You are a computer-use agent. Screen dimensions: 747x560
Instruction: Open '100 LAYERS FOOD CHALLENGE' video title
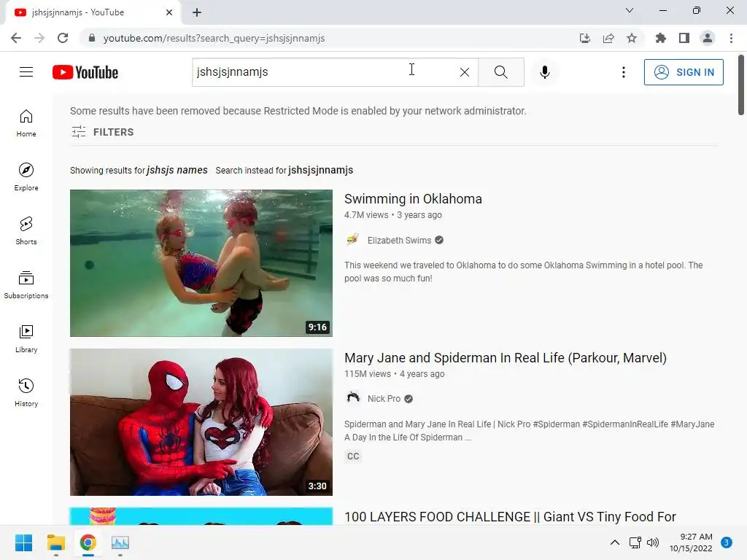[x=510, y=517]
